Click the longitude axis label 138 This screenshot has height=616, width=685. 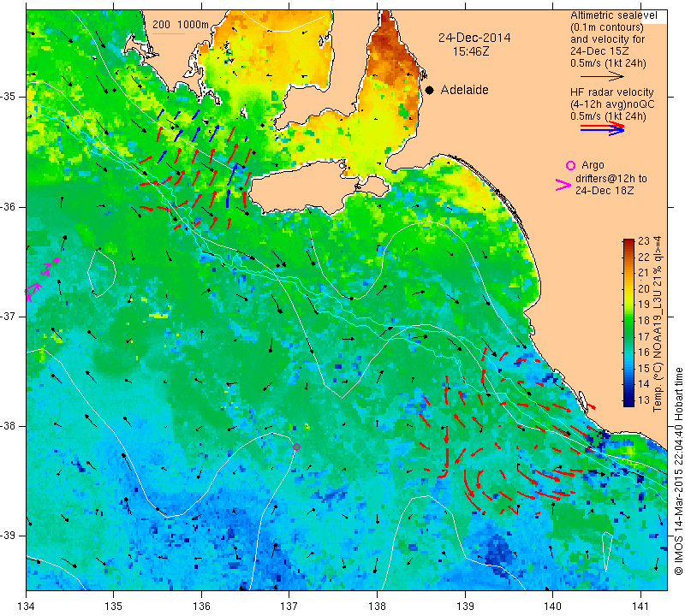(x=377, y=607)
